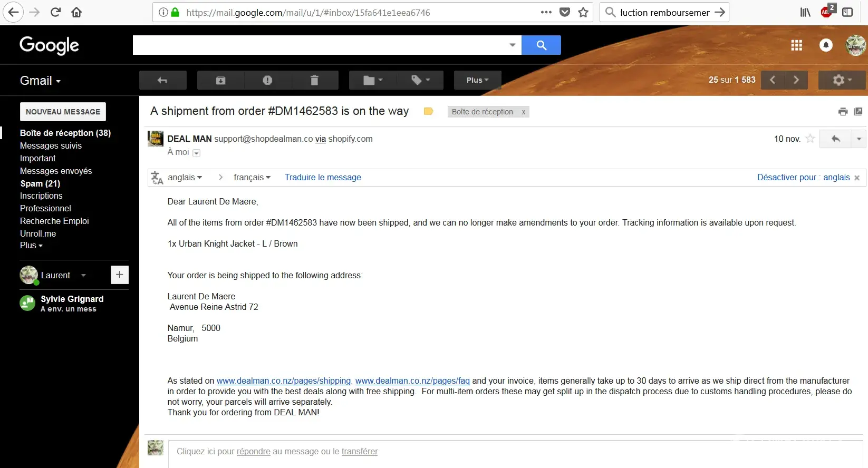Screen dimensions: 868x468
Task: Show advanced search options arrow
Action: pyautogui.click(x=512, y=45)
